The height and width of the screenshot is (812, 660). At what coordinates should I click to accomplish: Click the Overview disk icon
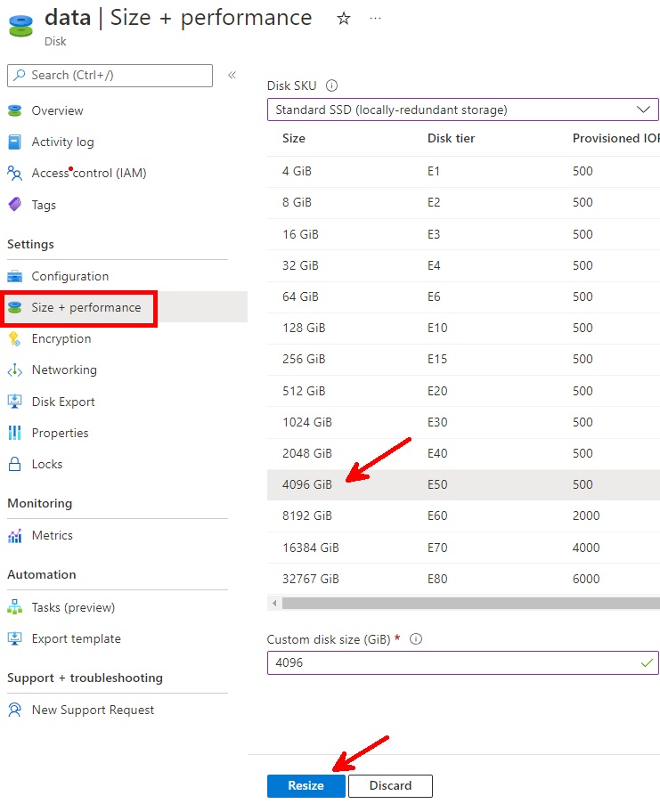(x=15, y=110)
